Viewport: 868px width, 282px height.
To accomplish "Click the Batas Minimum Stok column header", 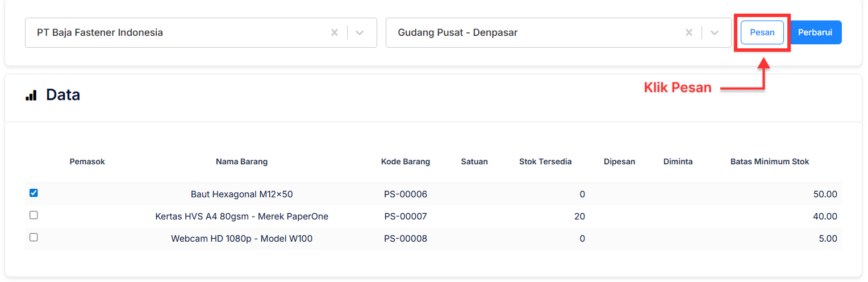I will tap(769, 161).
